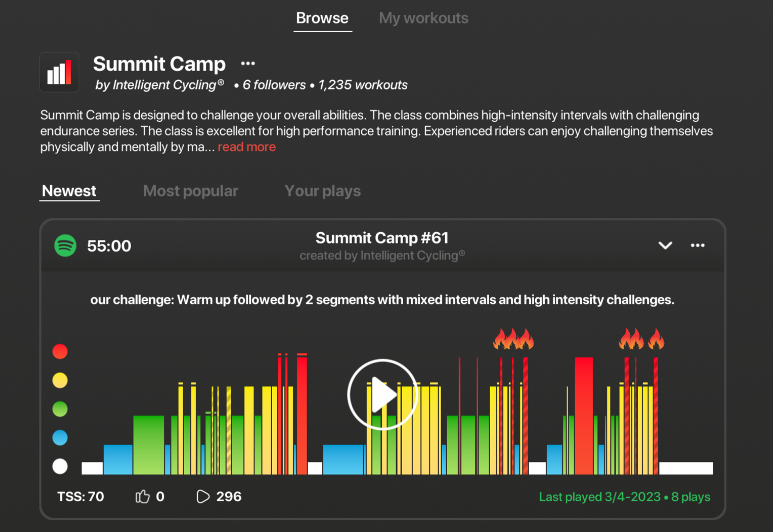Image resolution: width=773 pixels, height=532 pixels.
Task: Select the Browse tab
Action: point(322,18)
